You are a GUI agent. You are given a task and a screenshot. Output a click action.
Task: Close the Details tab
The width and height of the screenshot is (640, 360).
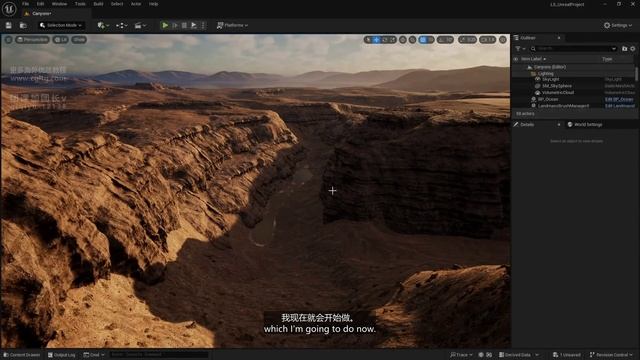click(559, 124)
